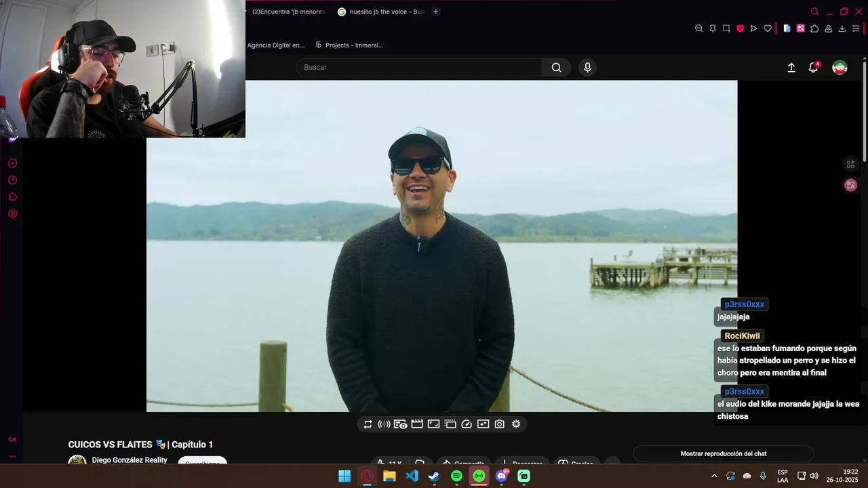The width and height of the screenshot is (868, 488).
Task: Open the Easy Setup sliders menu icon
Action: pyautogui.click(x=856, y=28)
